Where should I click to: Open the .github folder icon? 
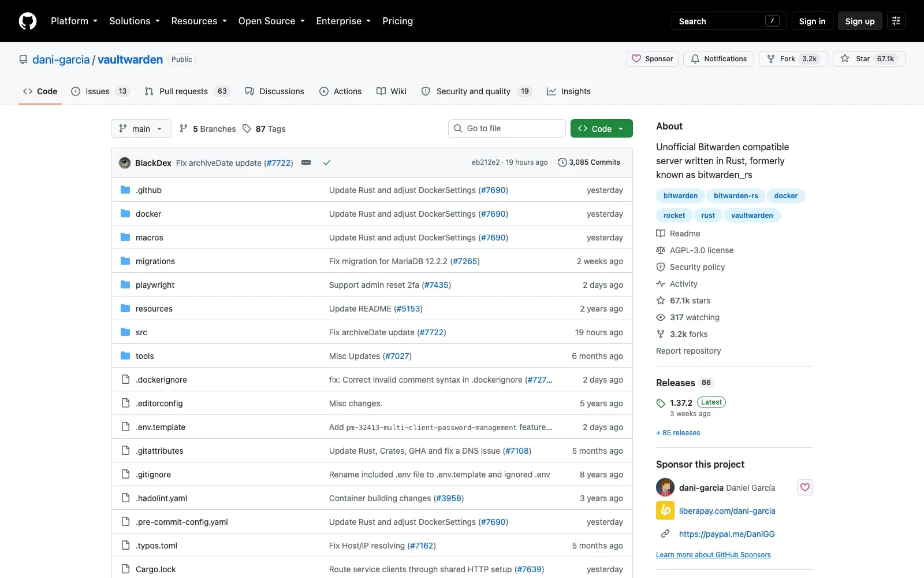point(125,190)
